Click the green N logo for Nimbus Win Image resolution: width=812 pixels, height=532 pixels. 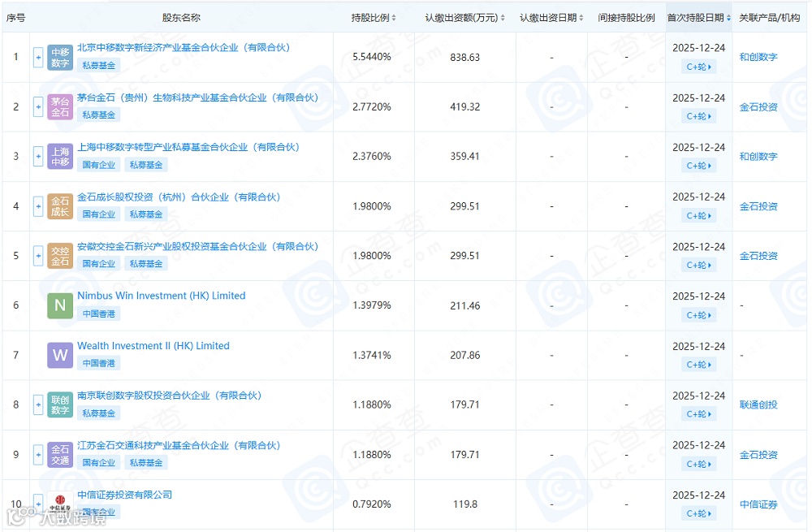point(60,305)
